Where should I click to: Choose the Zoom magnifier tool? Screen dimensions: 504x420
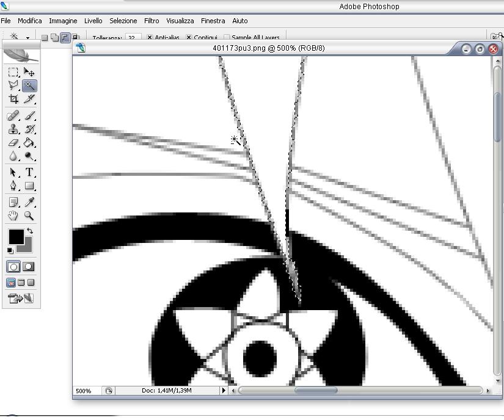(29, 216)
